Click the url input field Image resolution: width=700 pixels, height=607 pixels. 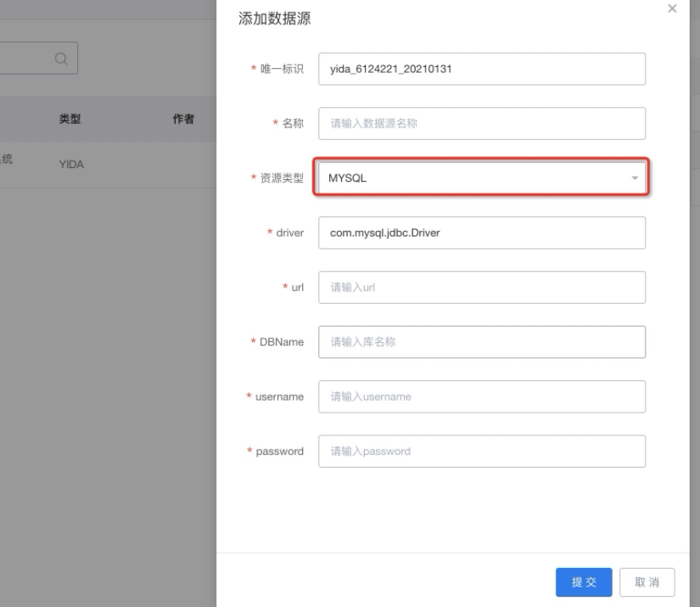482,287
